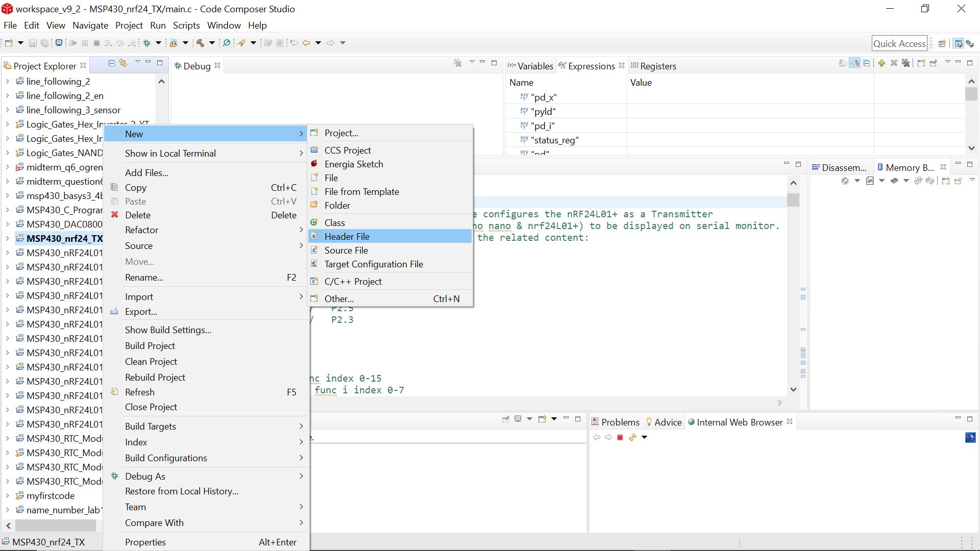Choose CCS Project in New submenu

390,150
